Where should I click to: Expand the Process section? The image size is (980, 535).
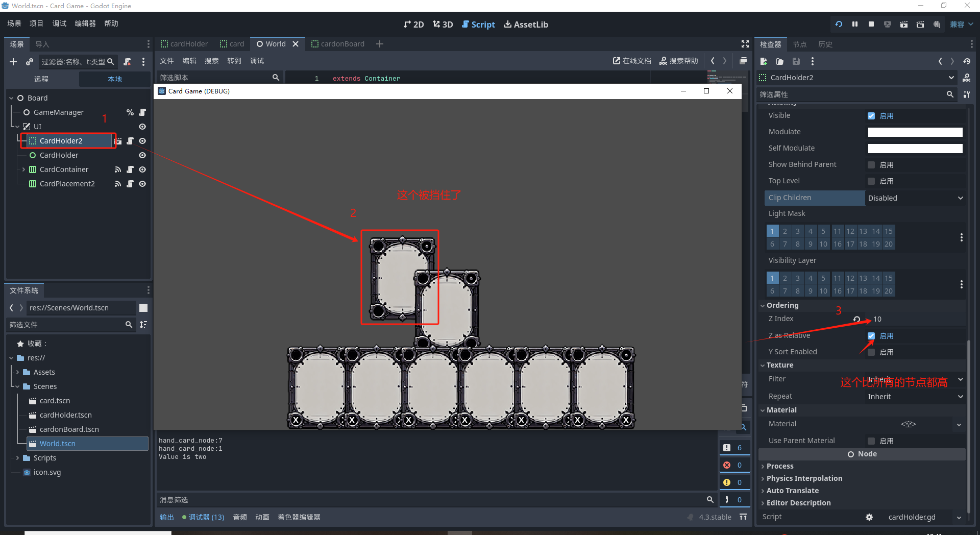tap(780, 466)
